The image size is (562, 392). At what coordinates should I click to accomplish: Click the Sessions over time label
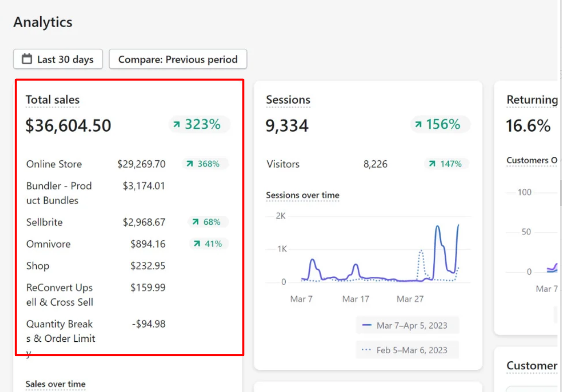(302, 195)
